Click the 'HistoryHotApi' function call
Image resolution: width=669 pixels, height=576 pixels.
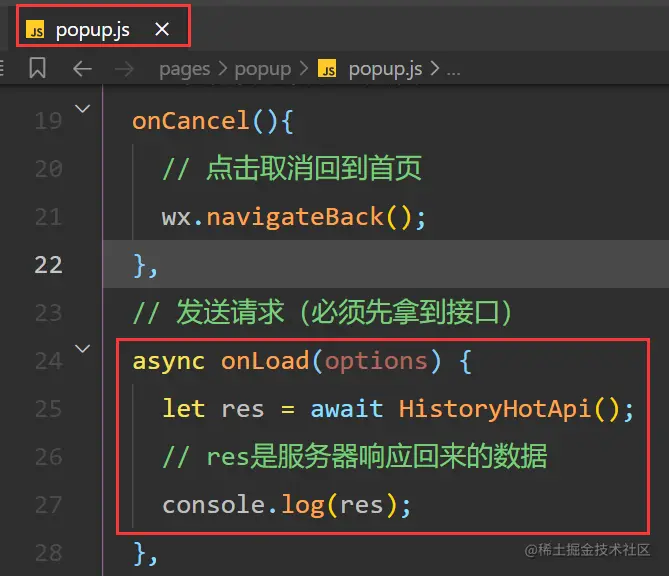495,410
